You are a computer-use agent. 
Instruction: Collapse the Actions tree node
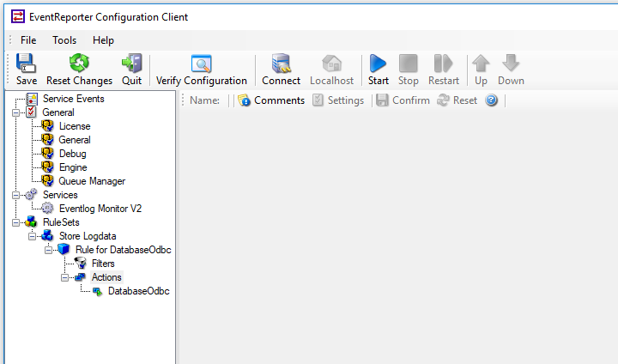pos(64,277)
